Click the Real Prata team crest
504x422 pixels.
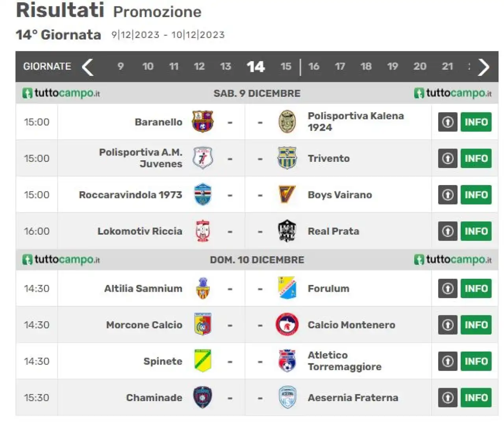pos(287,231)
